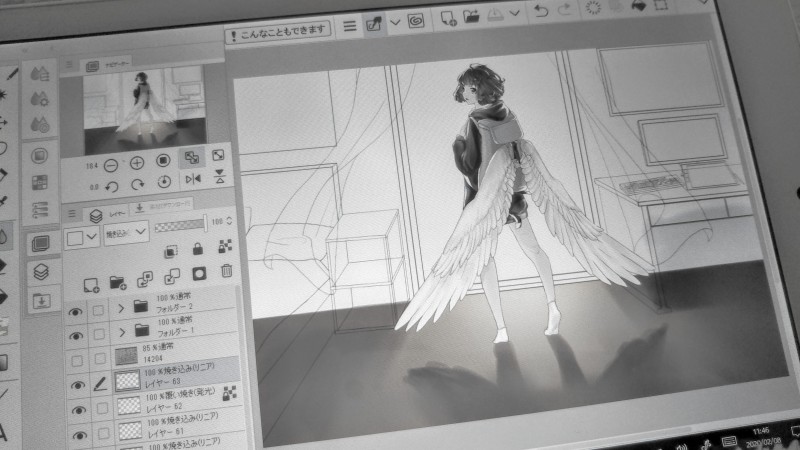This screenshot has width=800, height=450.
Task: Toggle clip to layer below
Action: click(x=171, y=252)
